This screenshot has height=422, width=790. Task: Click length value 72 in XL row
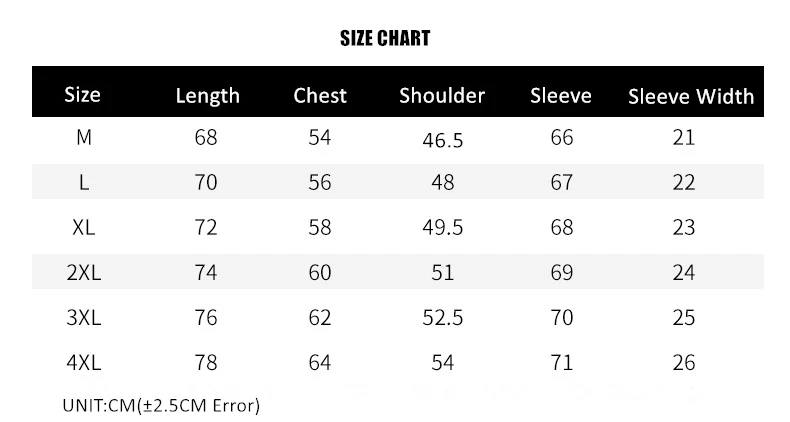pyautogui.click(x=206, y=227)
